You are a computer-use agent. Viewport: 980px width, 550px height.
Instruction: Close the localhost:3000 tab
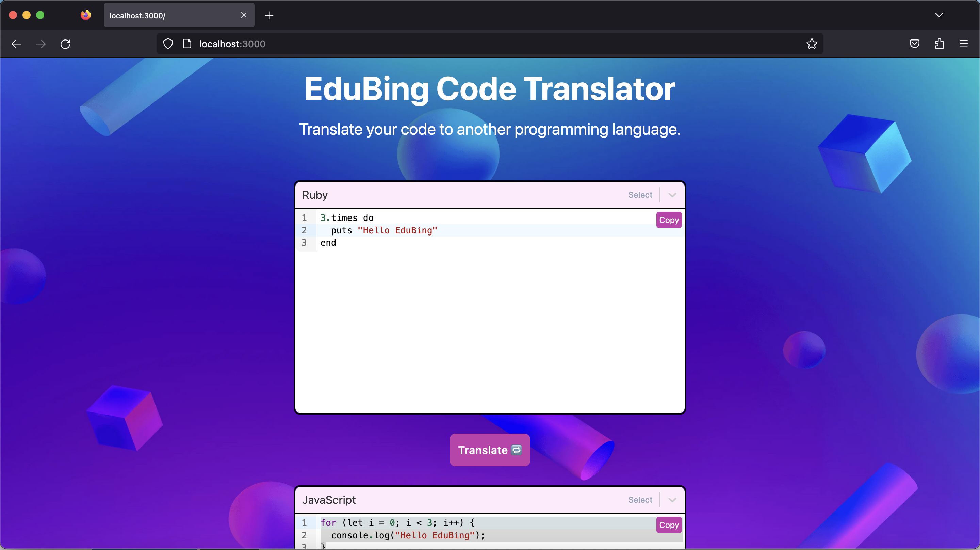tap(244, 15)
